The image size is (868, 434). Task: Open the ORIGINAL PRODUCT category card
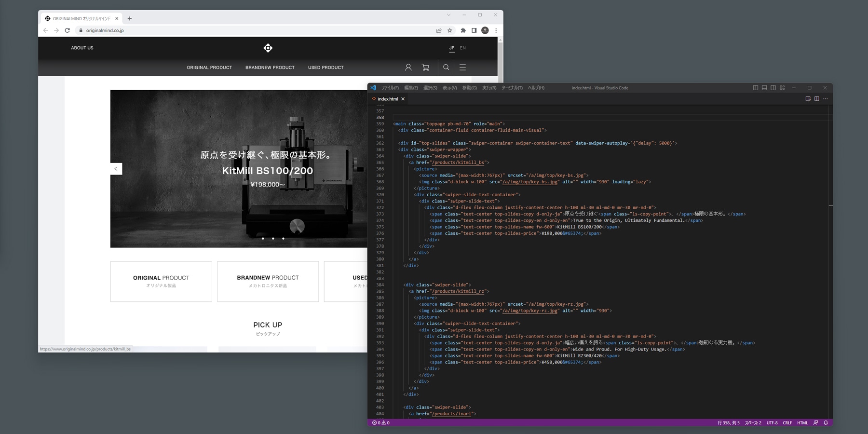161,281
